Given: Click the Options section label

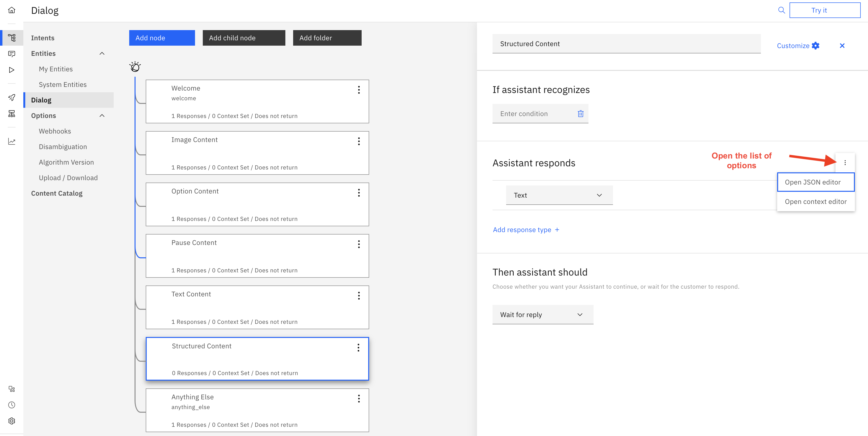Looking at the screenshot, I should [x=43, y=116].
